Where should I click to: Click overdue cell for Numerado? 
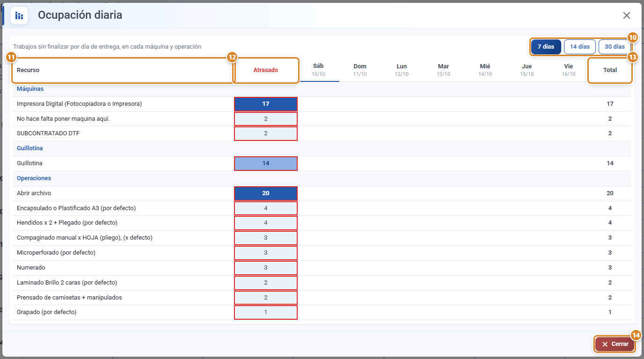(x=266, y=268)
